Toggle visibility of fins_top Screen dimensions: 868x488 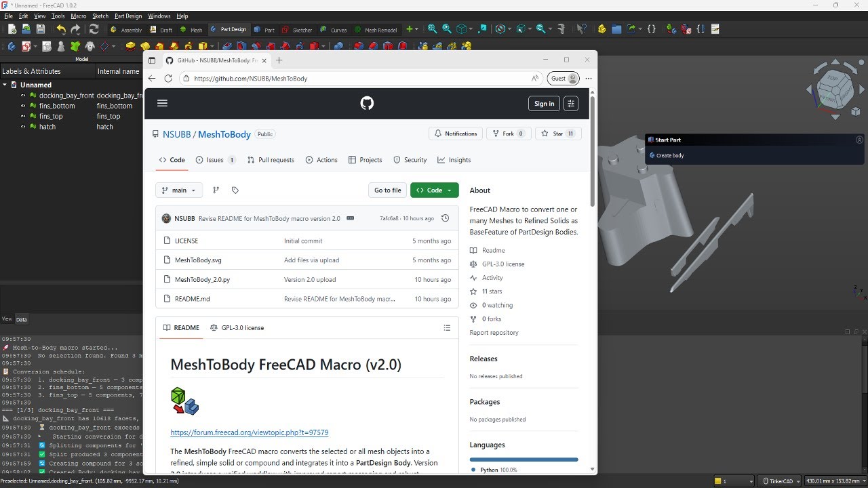click(x=23, y=116)
